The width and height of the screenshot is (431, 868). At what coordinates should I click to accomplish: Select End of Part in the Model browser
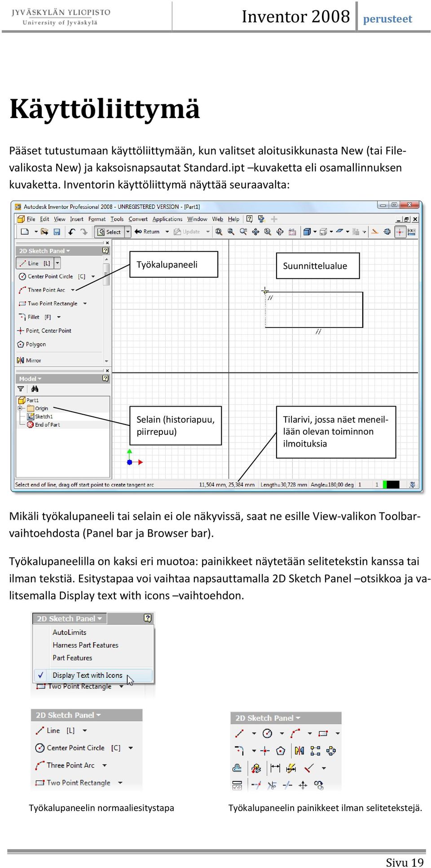pyautogui.click(x=44, y=425)
